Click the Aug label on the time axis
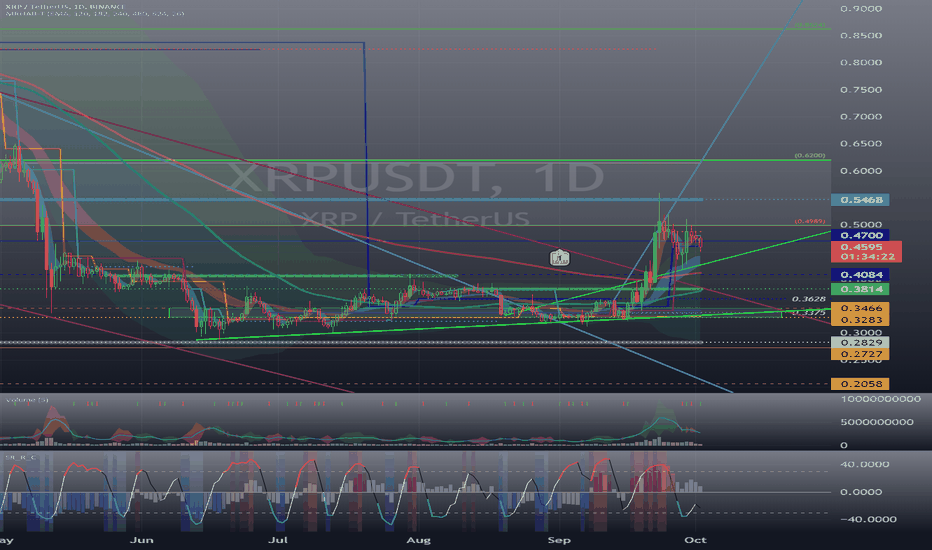The width and height of the screenshot is (932, 550). (x=418, y=540)
